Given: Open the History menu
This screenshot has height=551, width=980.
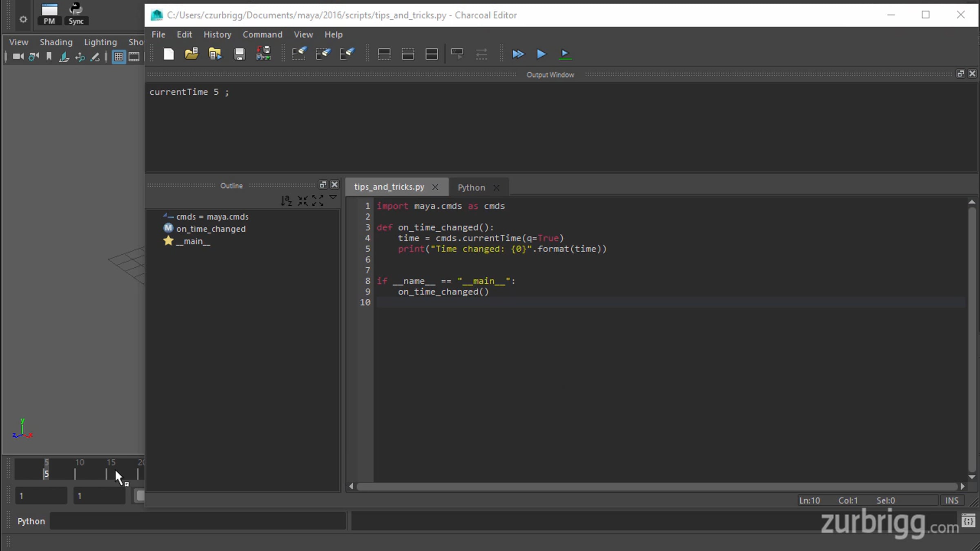Looking at the screenshot, I should pyautogui.click(x=217, y=35).
